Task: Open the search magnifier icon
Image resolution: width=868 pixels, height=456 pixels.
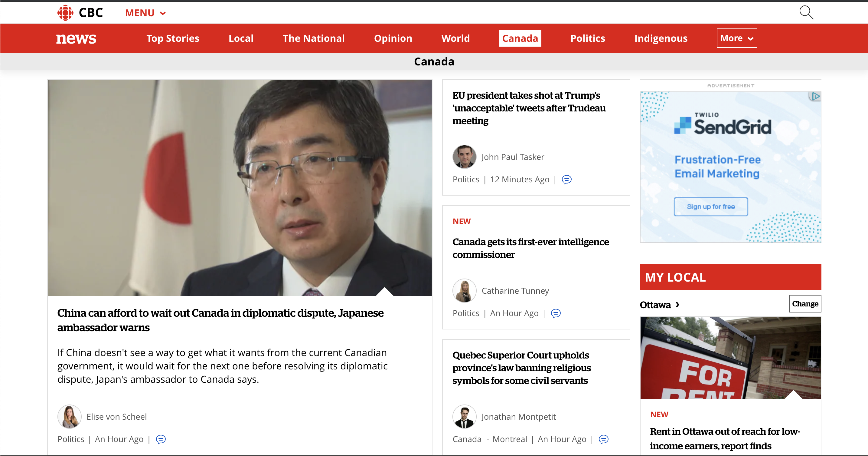Action: point(806,12)
